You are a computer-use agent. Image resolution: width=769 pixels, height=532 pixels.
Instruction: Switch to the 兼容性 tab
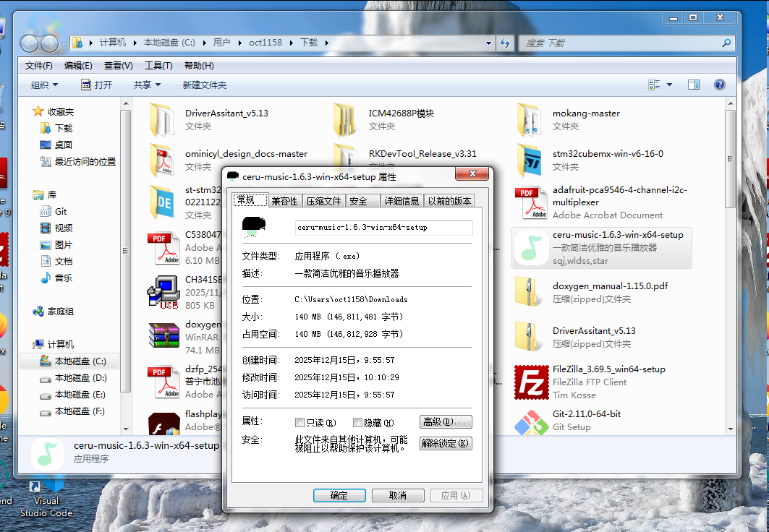pos(284,201)
